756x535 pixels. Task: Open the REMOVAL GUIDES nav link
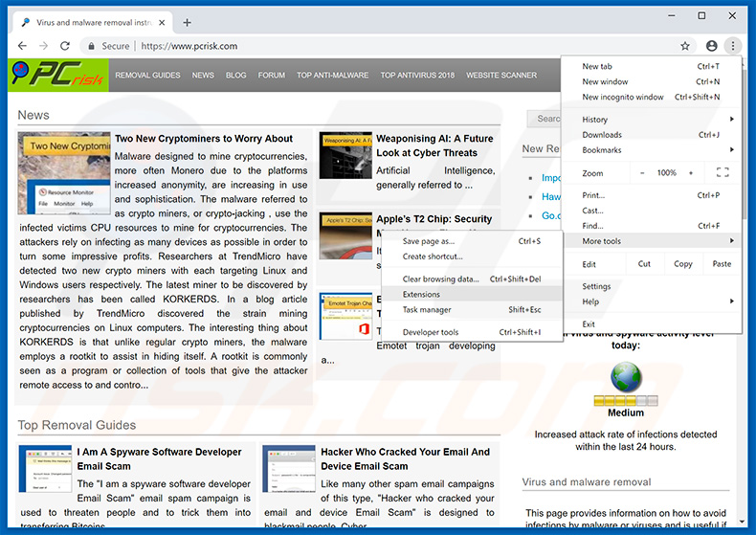point(147,76)
